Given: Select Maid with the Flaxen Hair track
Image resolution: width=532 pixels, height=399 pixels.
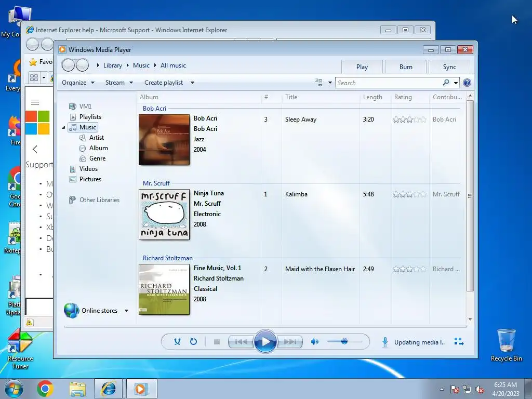Looking at the screenshot, I should (x=320, y=269).
